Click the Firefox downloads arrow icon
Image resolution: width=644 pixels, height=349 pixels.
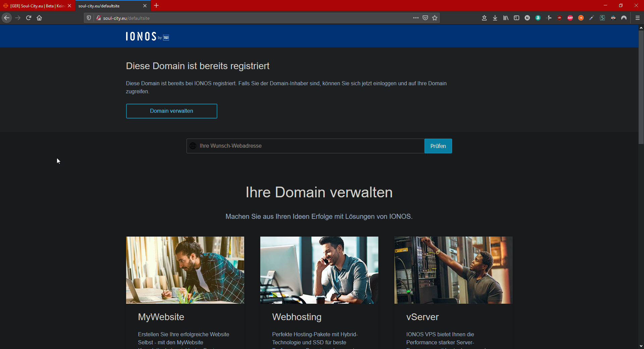495,18
